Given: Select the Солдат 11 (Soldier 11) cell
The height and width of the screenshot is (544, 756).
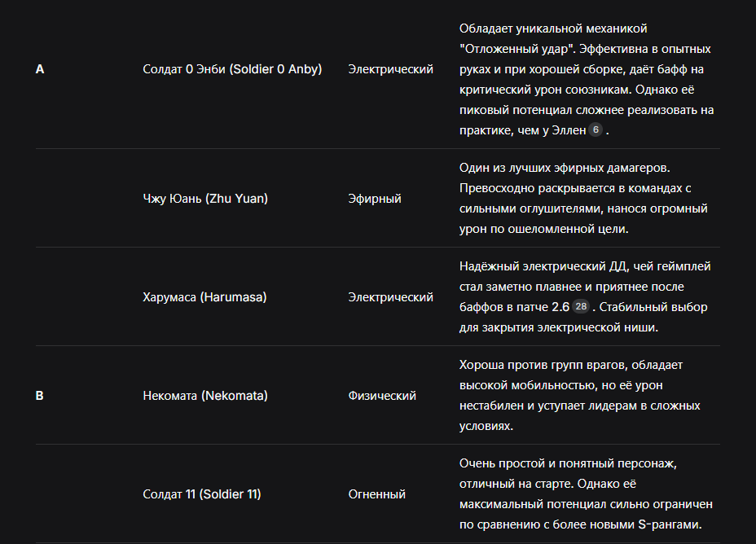Looking at the screenshot, I should tap(201, 494).
